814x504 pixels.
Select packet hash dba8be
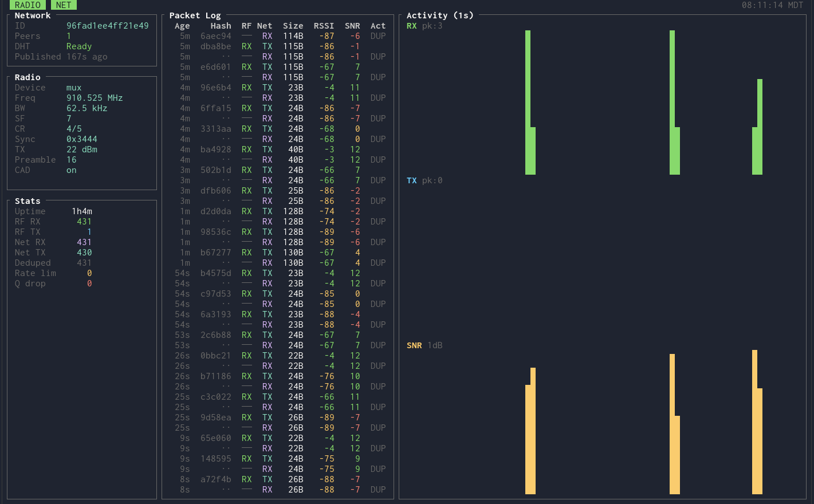[216, 46]
